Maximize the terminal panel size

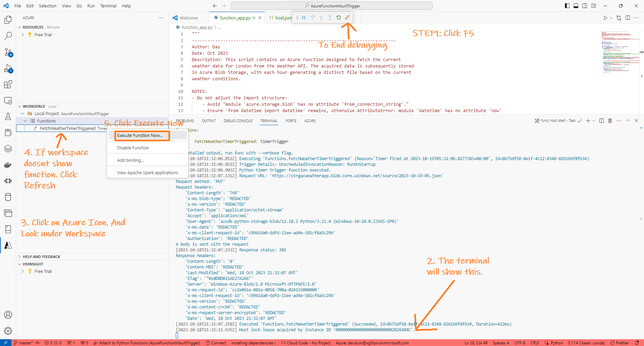(x=628, y=120)
